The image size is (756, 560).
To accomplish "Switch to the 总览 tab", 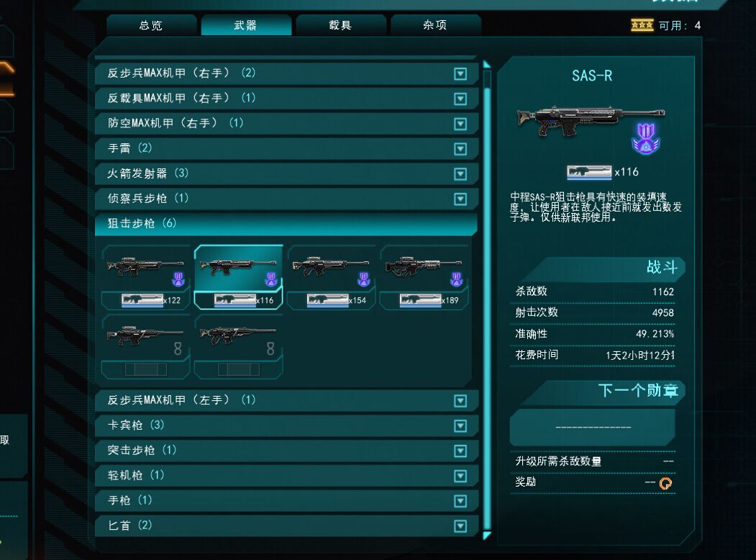I will 151,25.
